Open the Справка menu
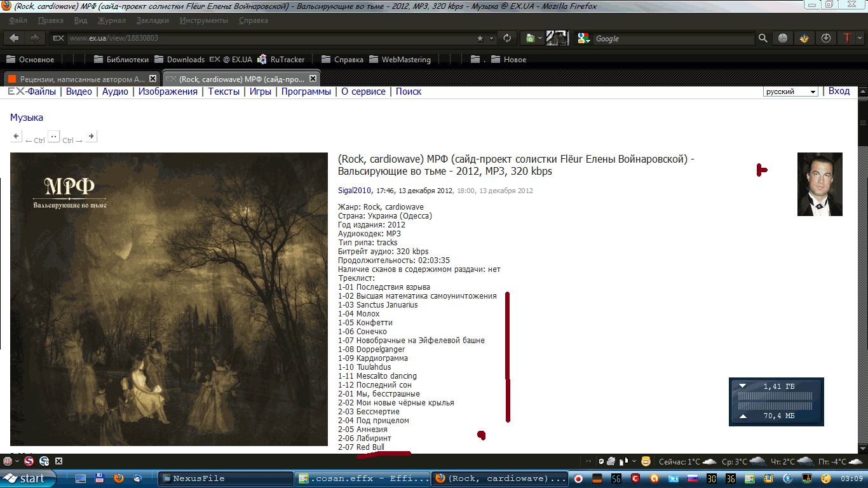Image resolution: width=868 pixels, height=488 pixels. click(254, 20)
